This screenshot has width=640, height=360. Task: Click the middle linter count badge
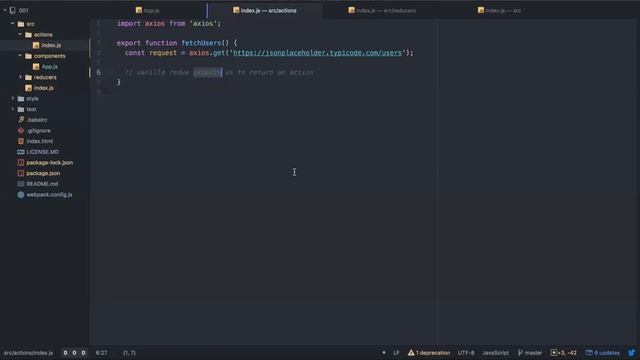[74, 353]
